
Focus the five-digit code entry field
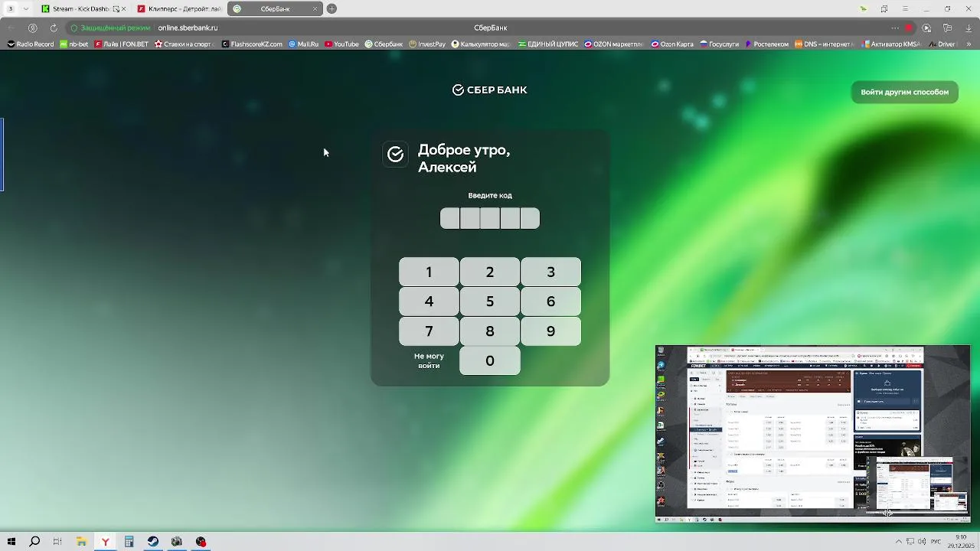click(490, 218)
